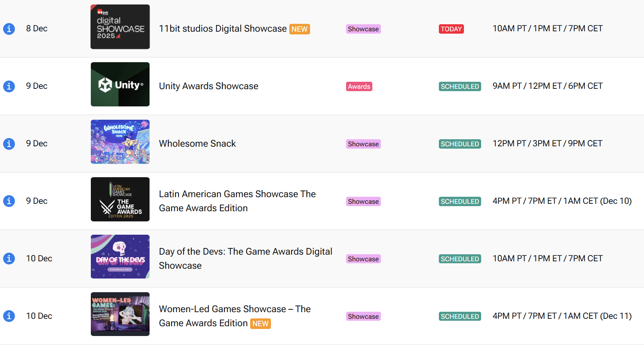Click the Unity logo thumbnail
Image resolution: width=644 pixels, height=345 pixels.
pos(120,84)
